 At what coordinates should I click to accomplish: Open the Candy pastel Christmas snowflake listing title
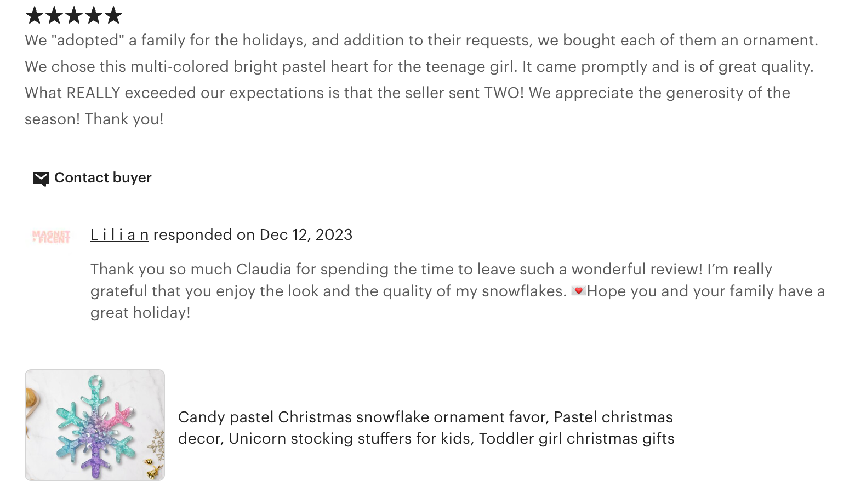[x=426, y=428]
